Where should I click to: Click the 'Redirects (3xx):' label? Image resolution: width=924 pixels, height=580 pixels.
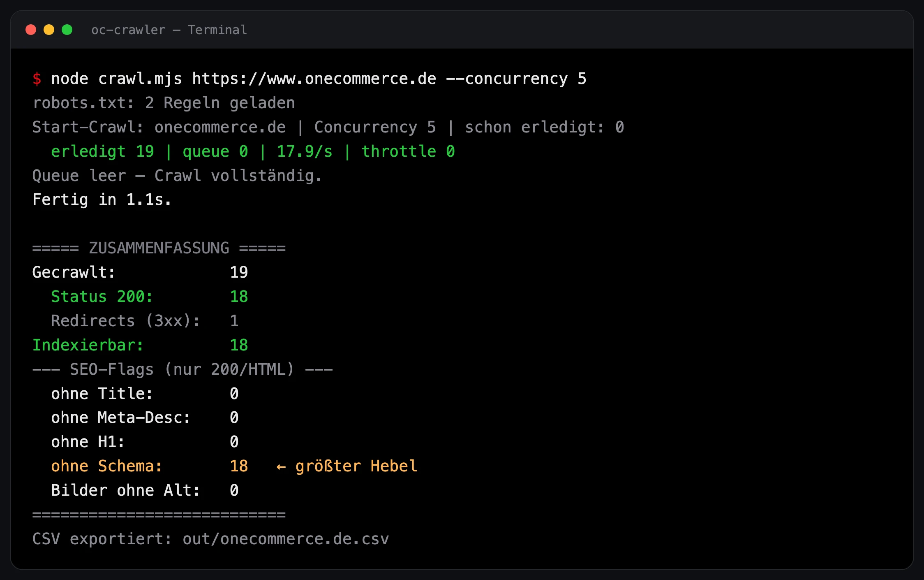pos(126,321)
